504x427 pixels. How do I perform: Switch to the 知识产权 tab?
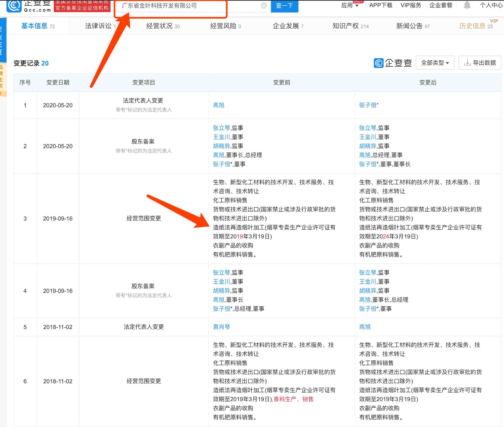coord(350,26)
